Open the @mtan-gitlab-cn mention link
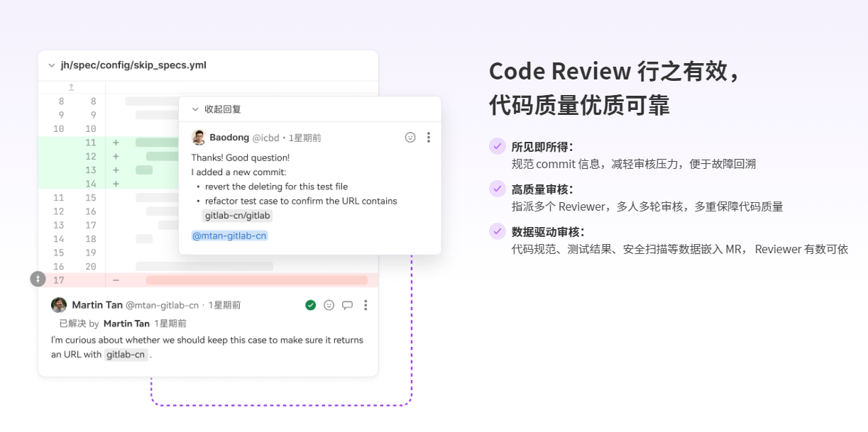The width and height of the screenshot is (868, 432). [x=230, y=236]
